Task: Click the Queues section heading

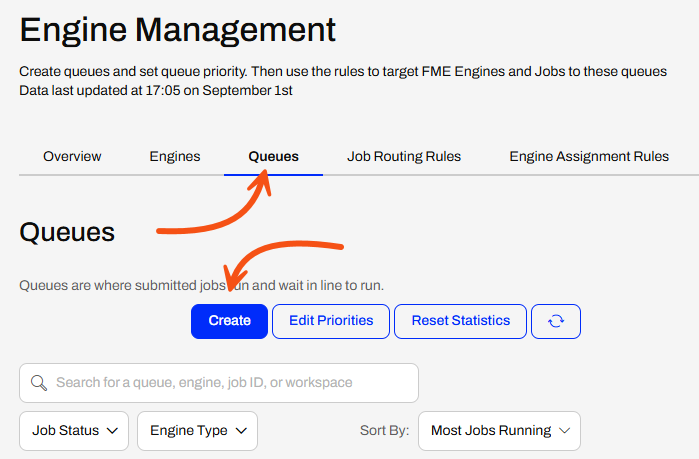Action: coord(67,232)
